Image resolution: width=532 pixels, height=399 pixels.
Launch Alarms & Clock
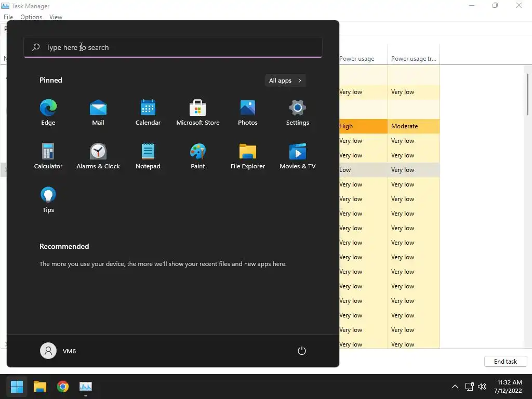click(98, 156)
